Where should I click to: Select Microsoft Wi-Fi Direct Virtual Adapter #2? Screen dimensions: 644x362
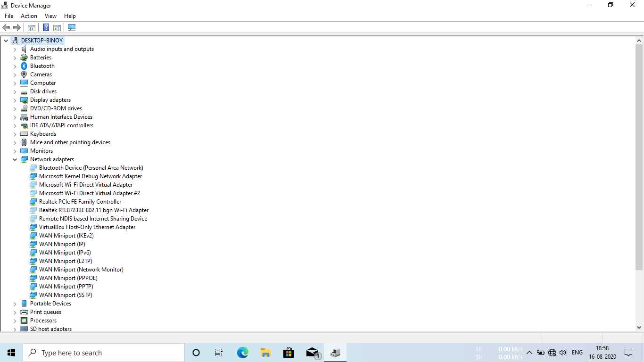[x=90, y=193]
